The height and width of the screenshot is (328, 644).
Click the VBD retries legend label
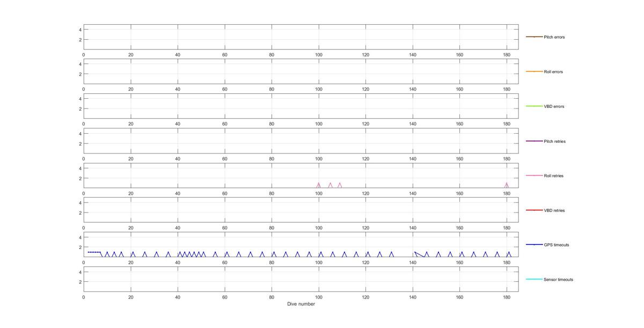coord(554,210)
